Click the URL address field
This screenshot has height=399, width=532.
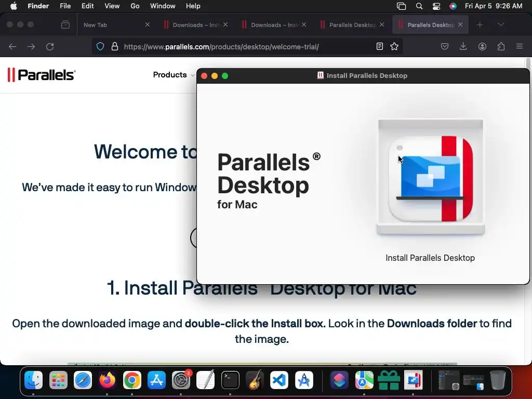click(x=247, y=46)
